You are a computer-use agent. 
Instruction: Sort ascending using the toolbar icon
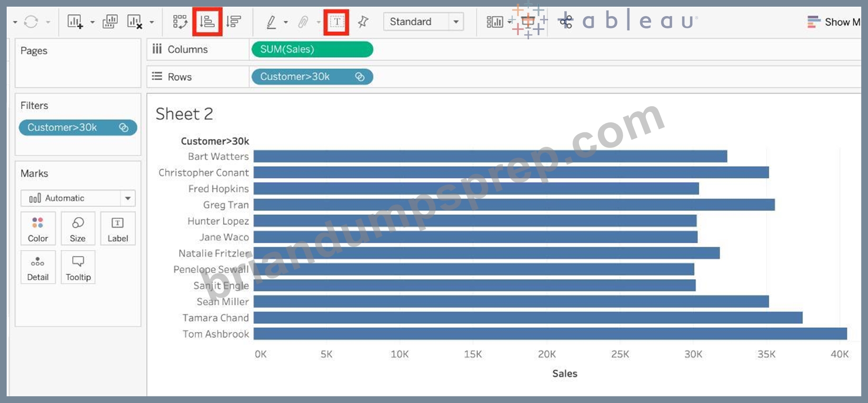[x=207, y=22]
